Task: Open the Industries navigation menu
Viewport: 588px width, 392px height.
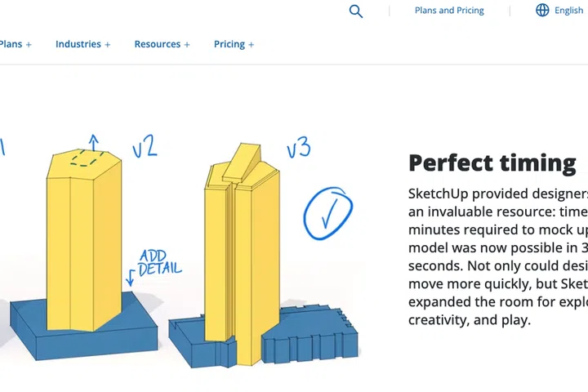Action: pyautogui.click(x=78, y=45)
